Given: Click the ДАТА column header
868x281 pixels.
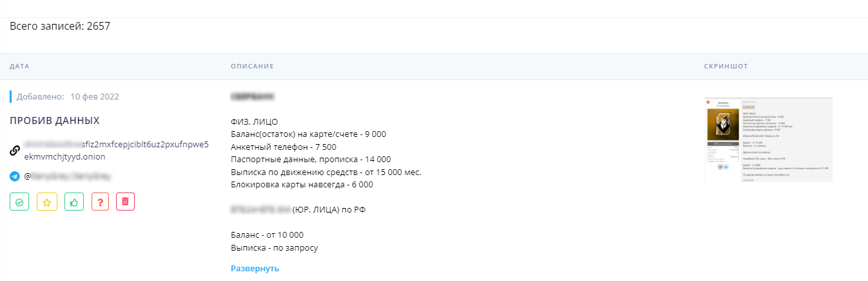Looking at the screenshot, I should pyautogui.click(x=19, y=67).
